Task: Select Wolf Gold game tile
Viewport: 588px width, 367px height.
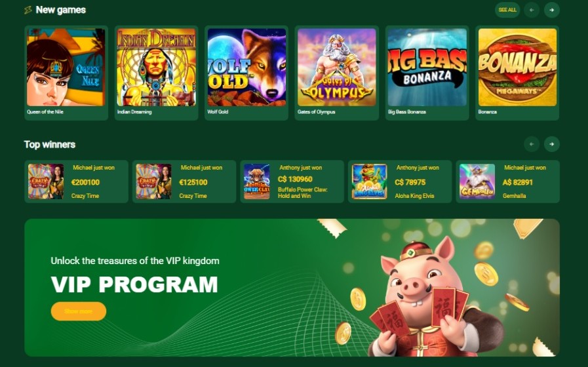Action: click(246, 68)
